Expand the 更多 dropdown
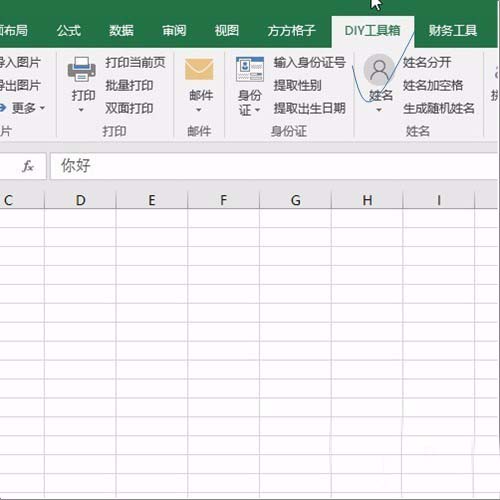 pos(42,108)
